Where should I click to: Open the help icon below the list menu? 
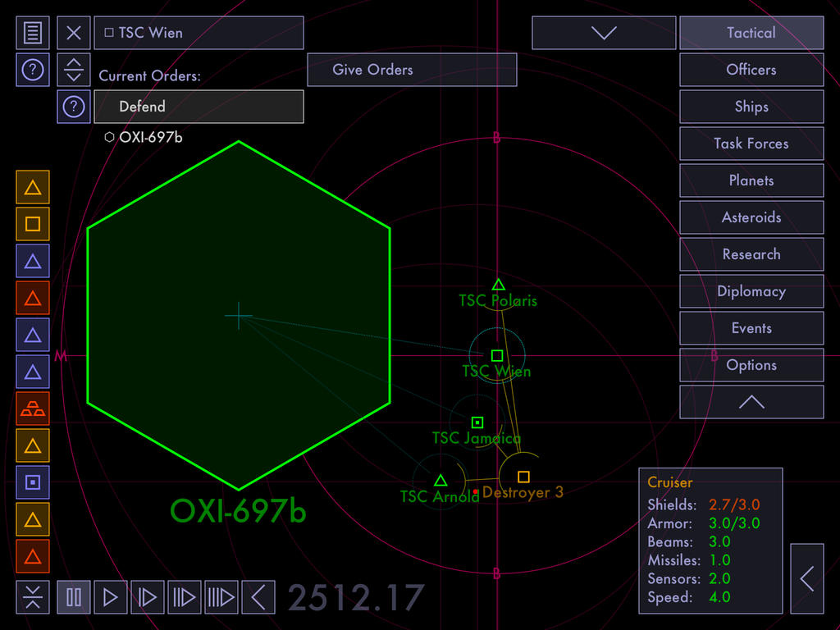tap(33, 70)
